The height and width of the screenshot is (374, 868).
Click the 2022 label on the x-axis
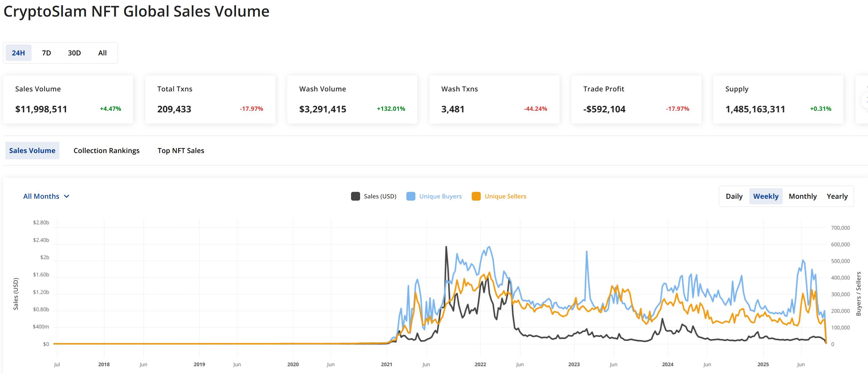coord(480,364)
